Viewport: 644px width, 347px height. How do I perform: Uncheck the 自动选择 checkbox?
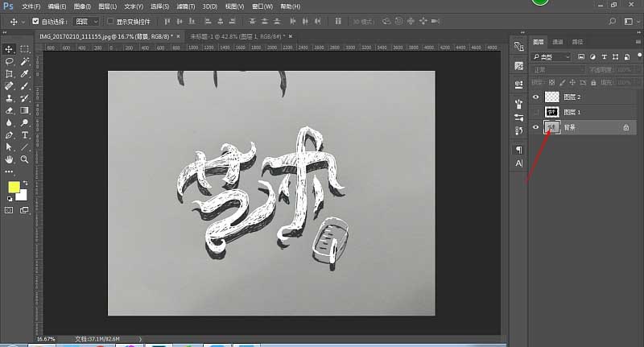click(35, 21)
